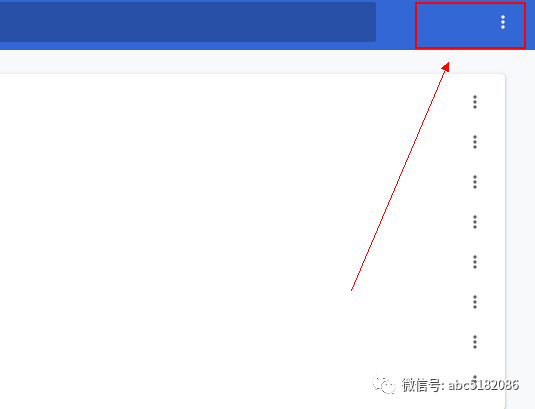Show more actions for the sixth list row

pyautogui.click(x=475, y=302)
